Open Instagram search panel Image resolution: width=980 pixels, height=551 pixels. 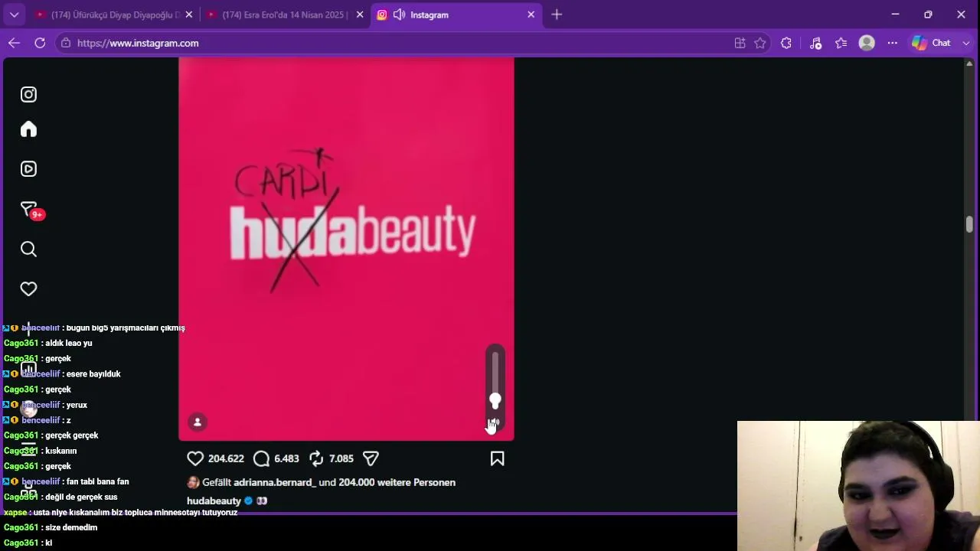tap(28, 249)
